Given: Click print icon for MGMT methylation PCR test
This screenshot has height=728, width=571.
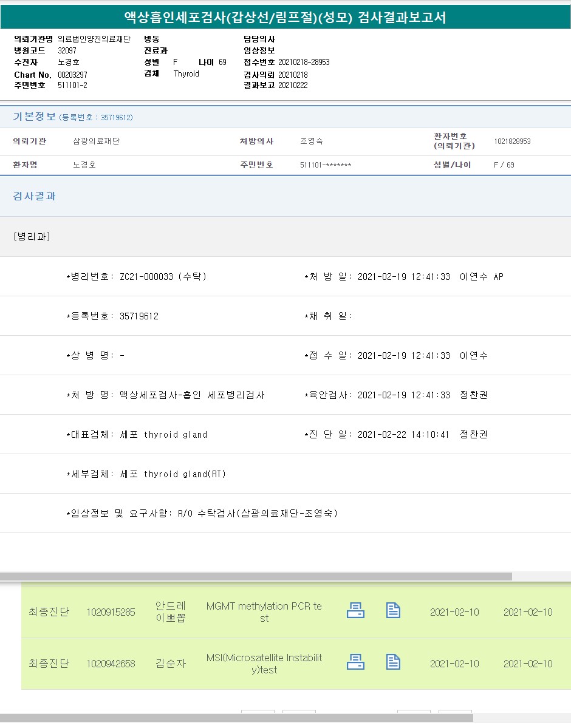Looking at the screenshot, I should 355,610.
